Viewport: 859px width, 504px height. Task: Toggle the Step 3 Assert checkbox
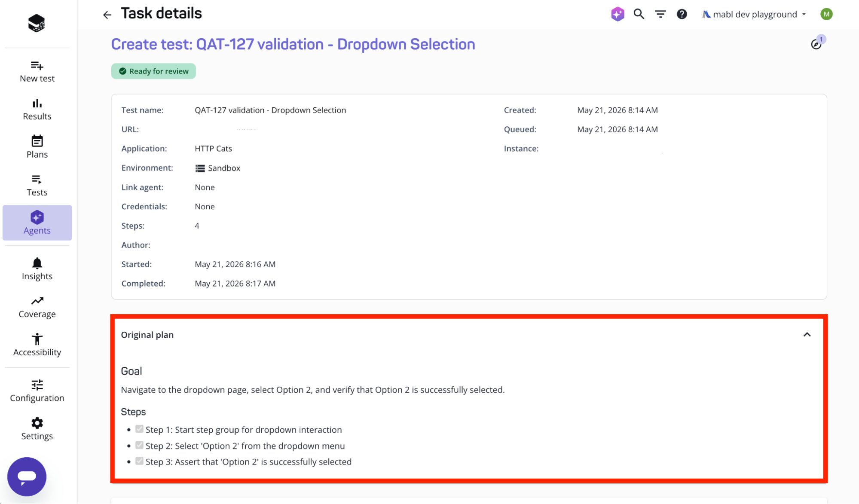(139, 461)
